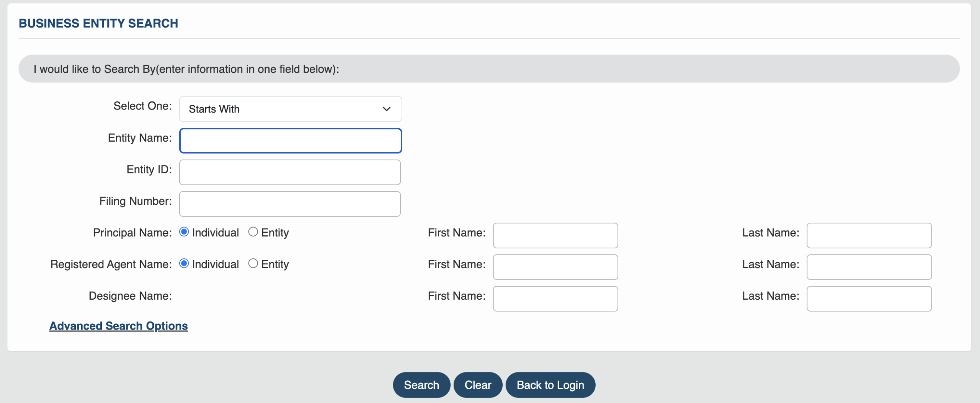Click into the Entity ID field
This screenshot has width=980, height=403.
coord(290,172)
